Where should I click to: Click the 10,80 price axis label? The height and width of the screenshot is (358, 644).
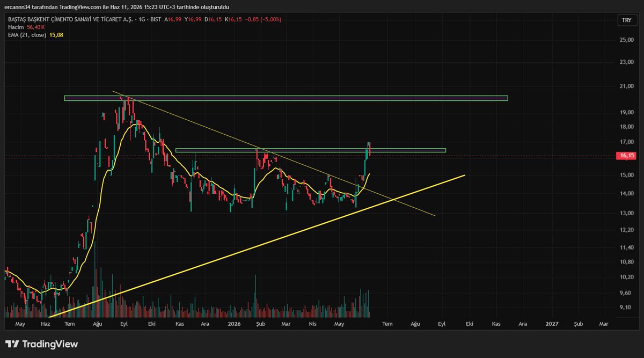[626, 262]
